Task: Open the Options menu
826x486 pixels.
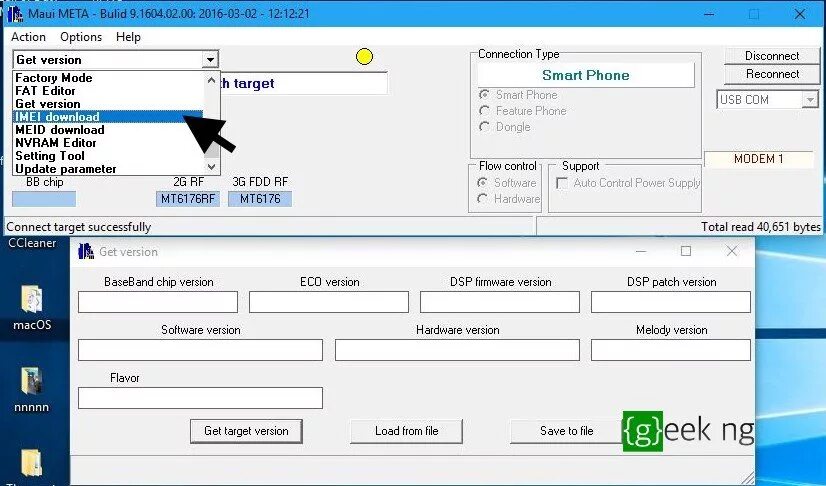Action: pyautogui.click(x=81, y=37)
